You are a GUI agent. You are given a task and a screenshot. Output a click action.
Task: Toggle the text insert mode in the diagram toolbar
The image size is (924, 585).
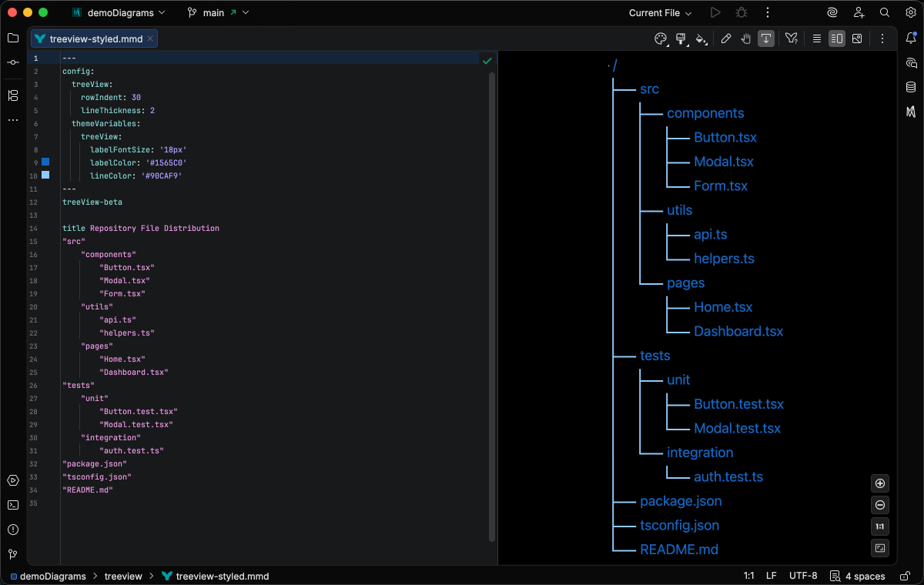(x=765, y=38)
